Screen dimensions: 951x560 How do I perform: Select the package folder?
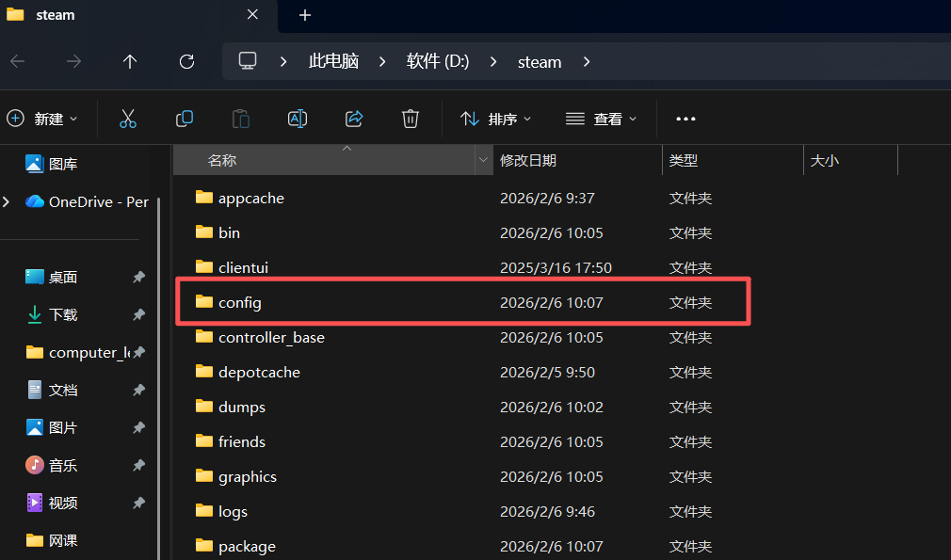pos(235,546)
